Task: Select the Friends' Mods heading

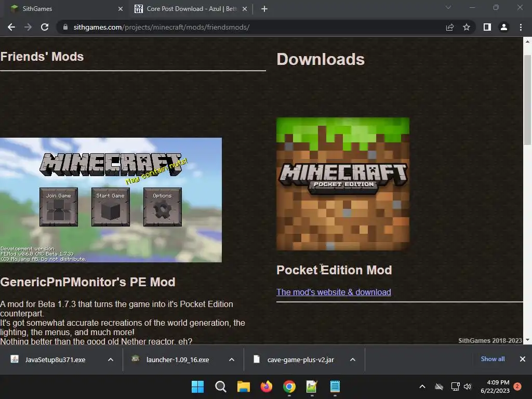Action: click(x=42, y=57)
